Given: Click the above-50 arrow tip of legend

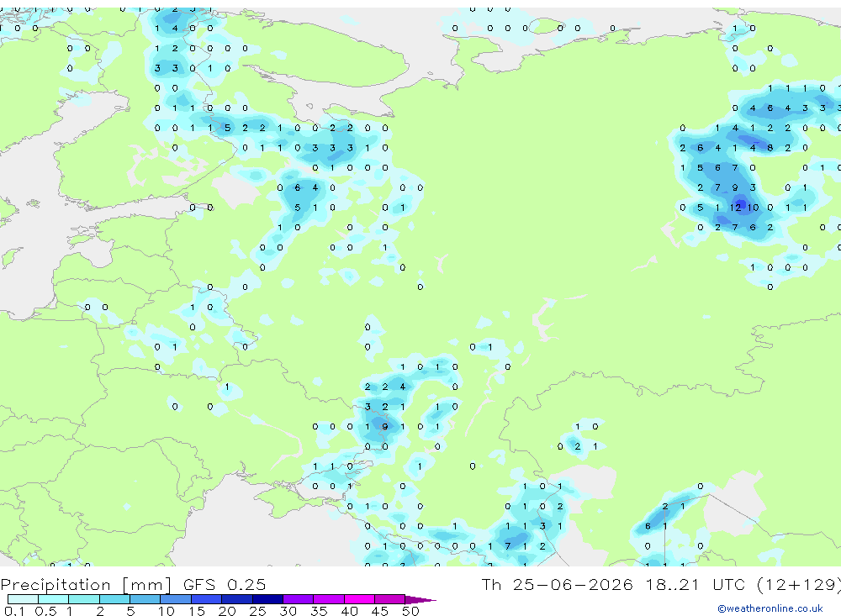Looking at the screenshot, I should coord(421,600).
